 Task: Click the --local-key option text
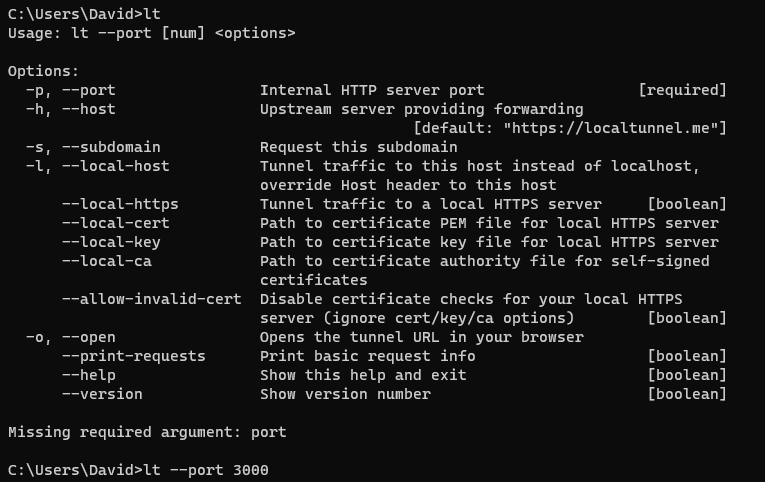tap(110, 242)
